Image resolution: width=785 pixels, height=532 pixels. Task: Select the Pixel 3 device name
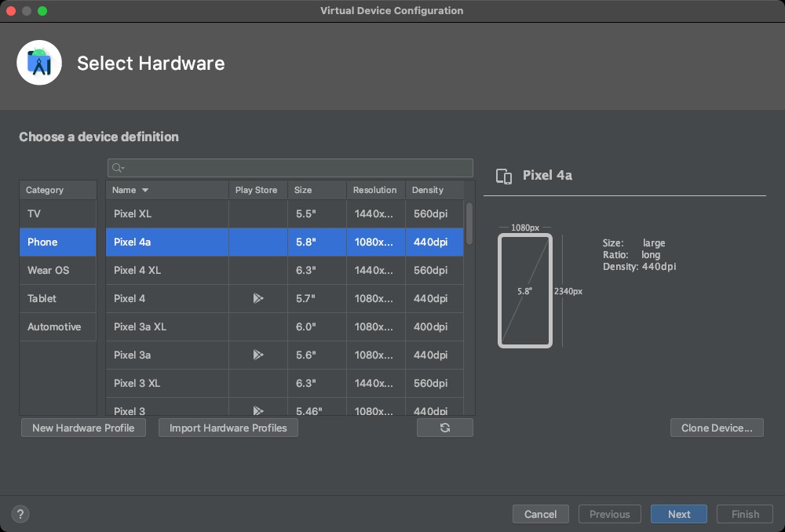[x=130, y=411]
